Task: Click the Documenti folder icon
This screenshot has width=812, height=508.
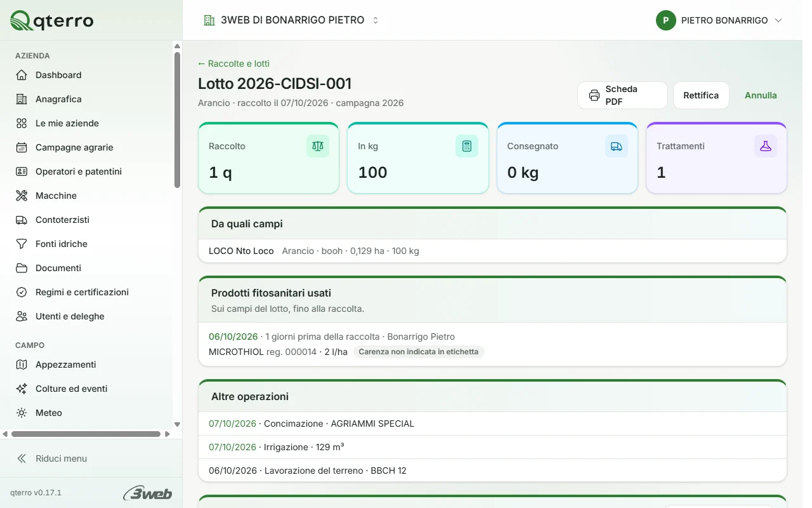Action: click(x=22, y=268)
